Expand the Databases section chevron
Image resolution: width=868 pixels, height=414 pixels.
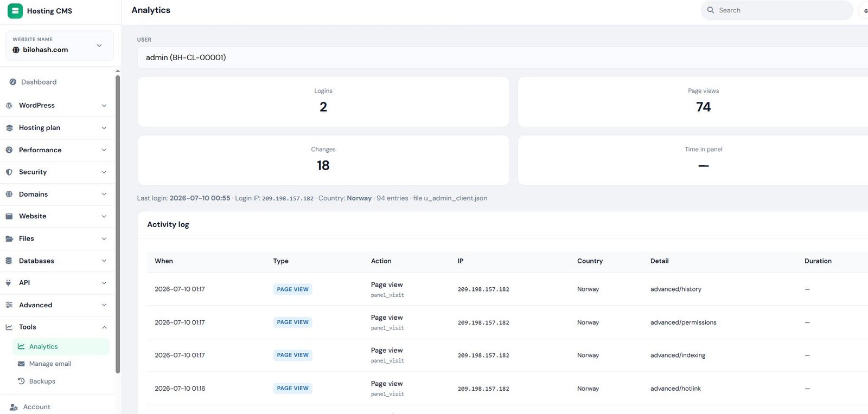104,261
